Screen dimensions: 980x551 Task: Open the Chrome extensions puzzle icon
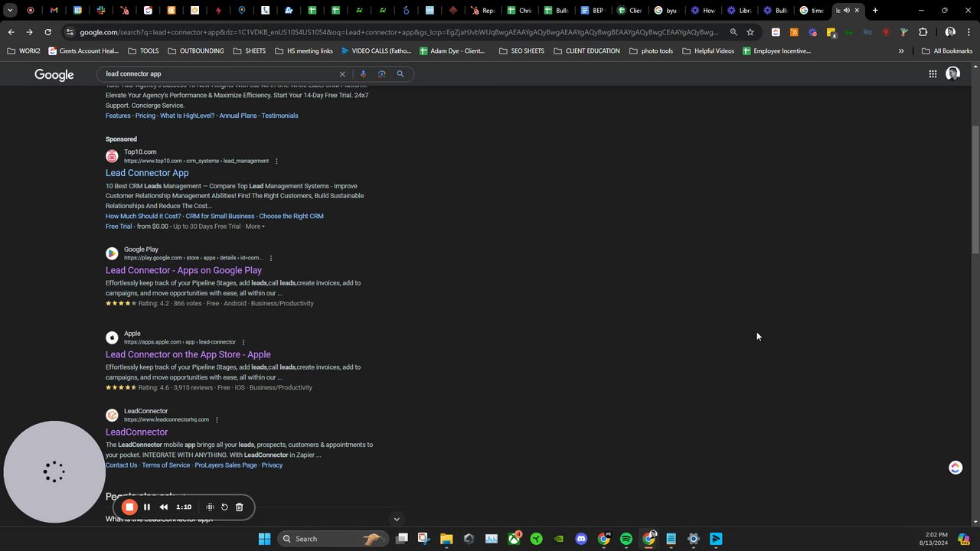point(923,32)
